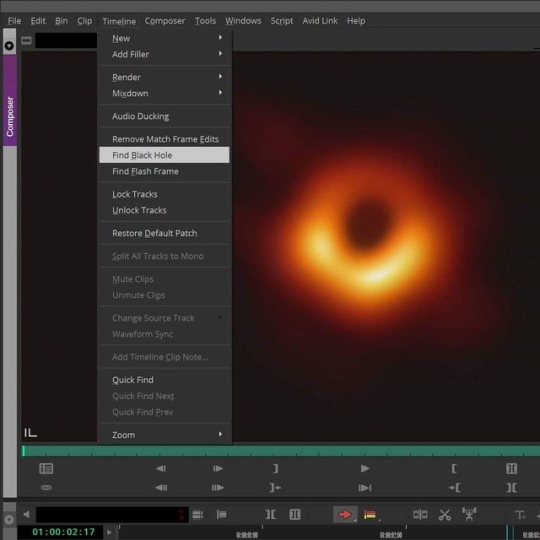Step backward one frame

tap(161, 469)
